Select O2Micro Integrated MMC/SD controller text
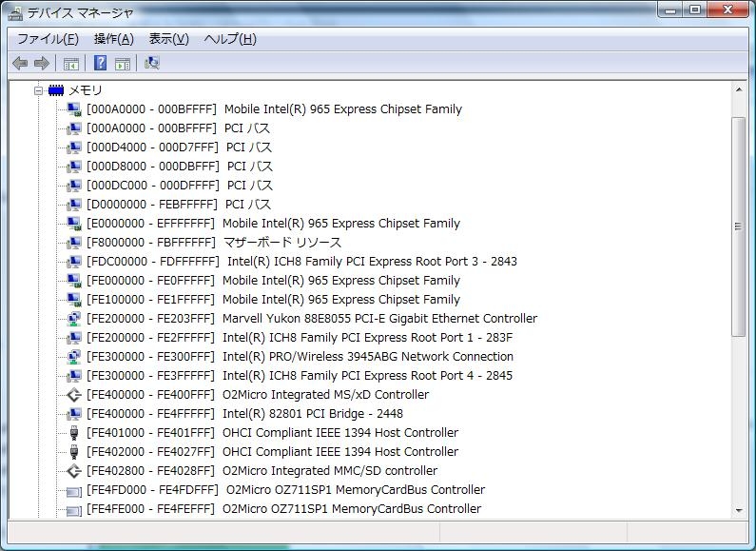756x551 pixels. pyautogui.click(x=330, y=471)
